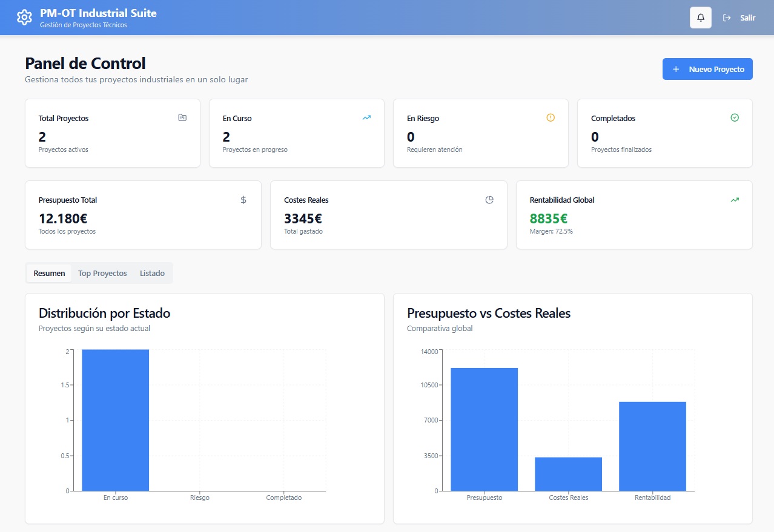Open notifications with the bell icon
Viewport: 774px width, 532px height.
coord(701,18)
